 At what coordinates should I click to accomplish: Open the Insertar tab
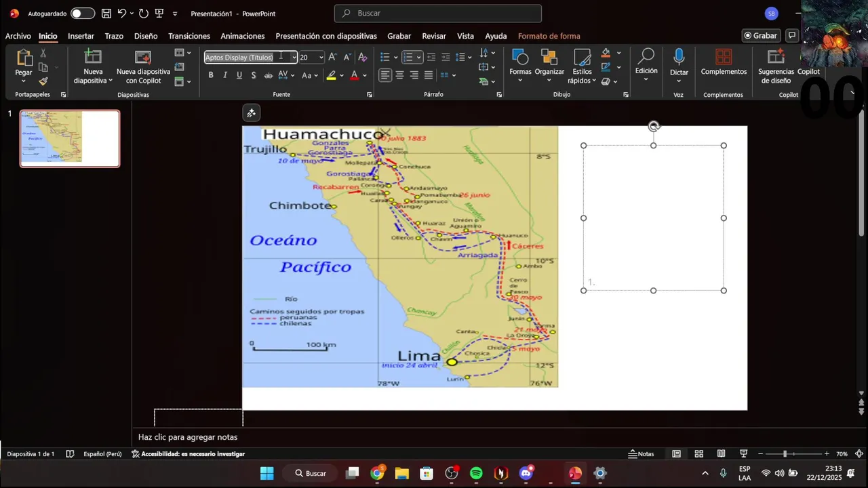81,36
